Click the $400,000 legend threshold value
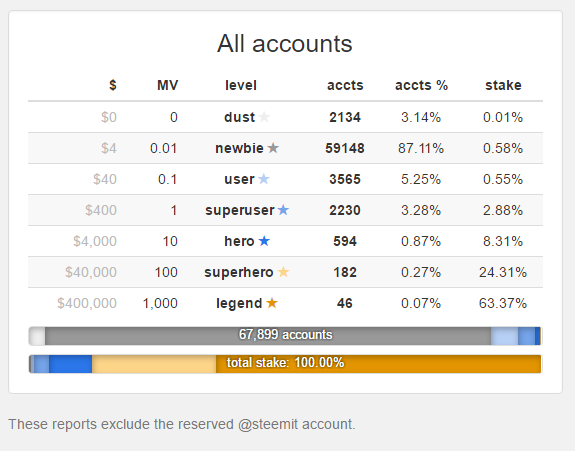Screen dimensions: 575x451 pos(87,303)
